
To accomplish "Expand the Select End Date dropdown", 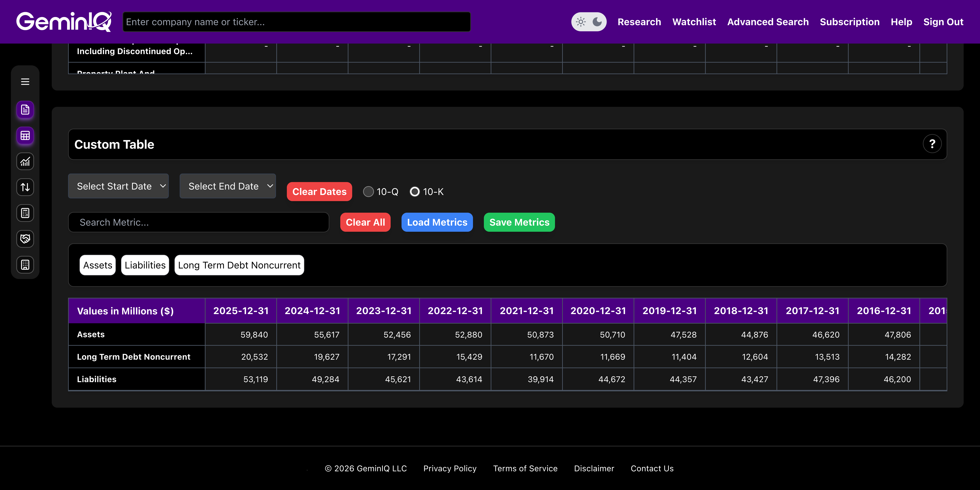I will point(227,186).
